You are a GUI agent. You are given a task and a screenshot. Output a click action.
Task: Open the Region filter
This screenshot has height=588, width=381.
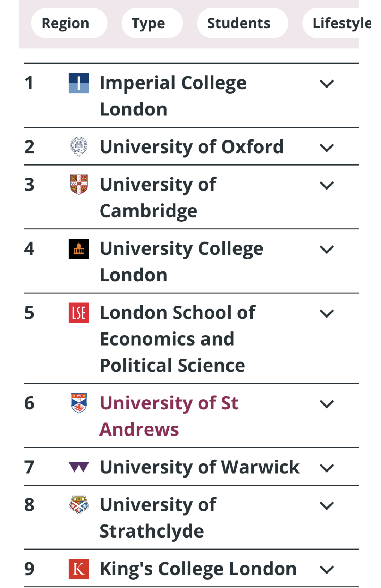(66, 23)
